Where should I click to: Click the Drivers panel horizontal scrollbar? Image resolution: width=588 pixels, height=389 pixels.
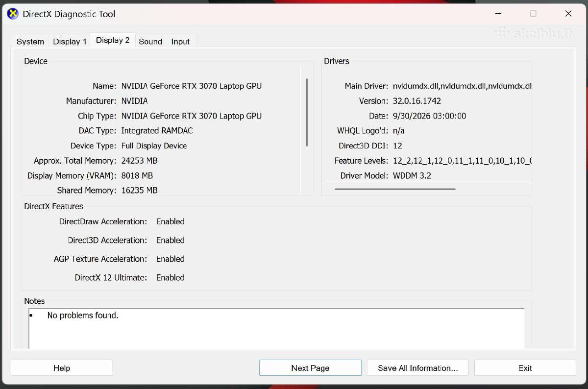coord(395,189)
